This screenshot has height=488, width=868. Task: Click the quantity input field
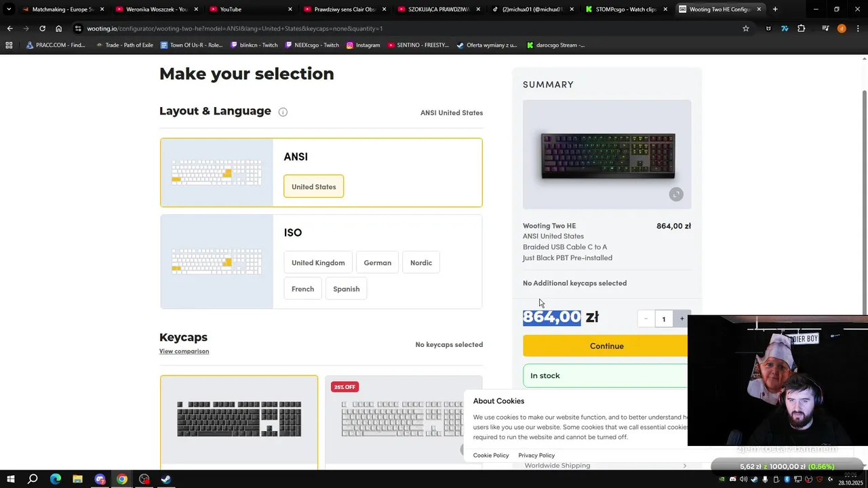click(664, 319)
